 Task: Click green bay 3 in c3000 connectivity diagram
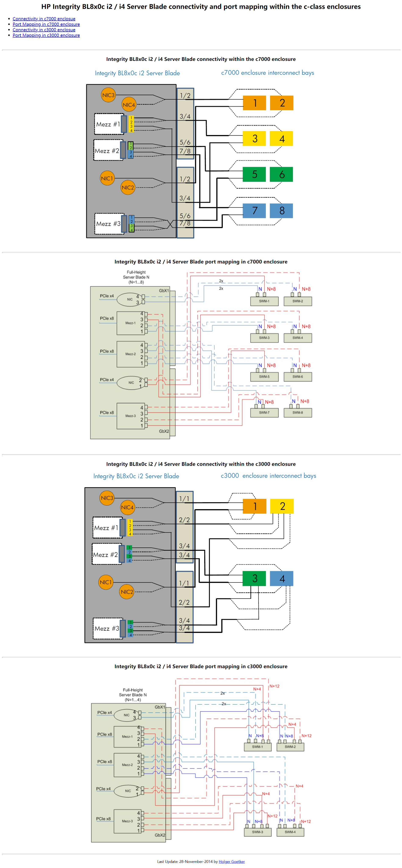pos(255,579)
